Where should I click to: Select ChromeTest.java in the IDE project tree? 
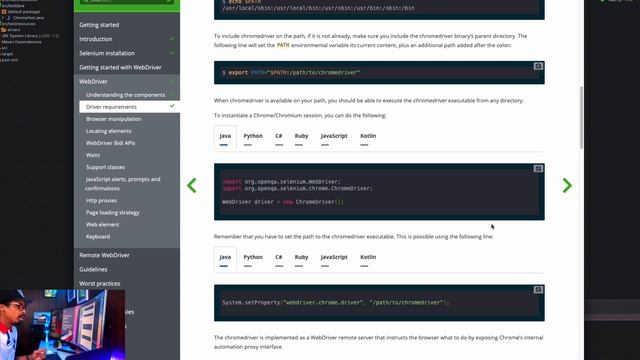click(x=28, y=18)
